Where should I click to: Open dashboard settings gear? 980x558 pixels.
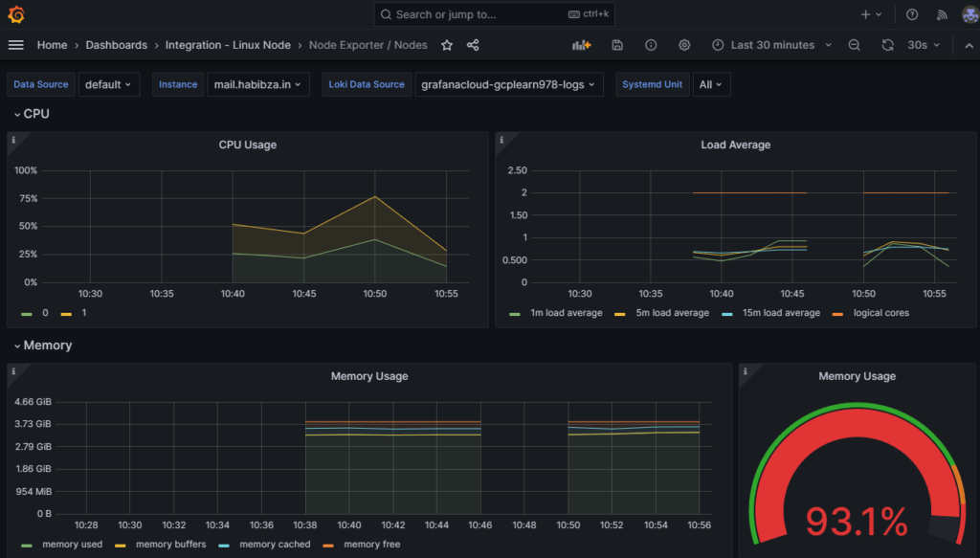point(684,45)
